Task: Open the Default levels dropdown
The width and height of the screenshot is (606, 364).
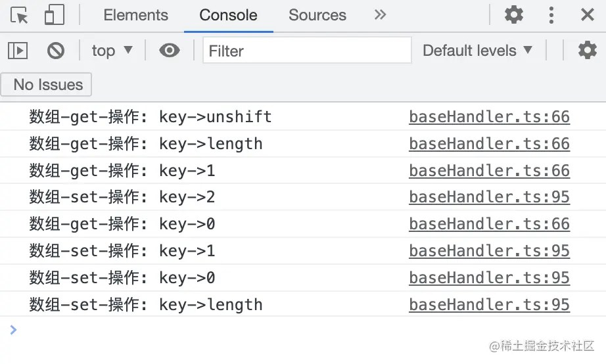Action: pos(477,51)
